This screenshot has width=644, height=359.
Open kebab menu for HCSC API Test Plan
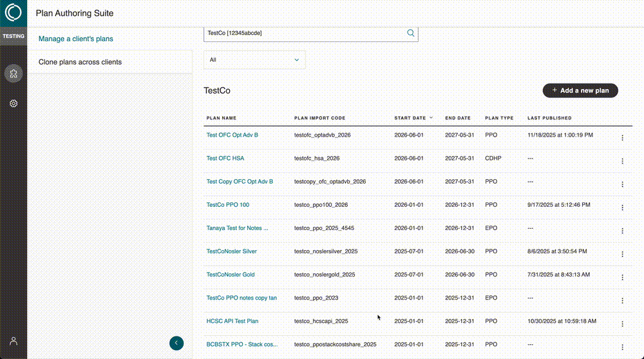click(622, 324)
